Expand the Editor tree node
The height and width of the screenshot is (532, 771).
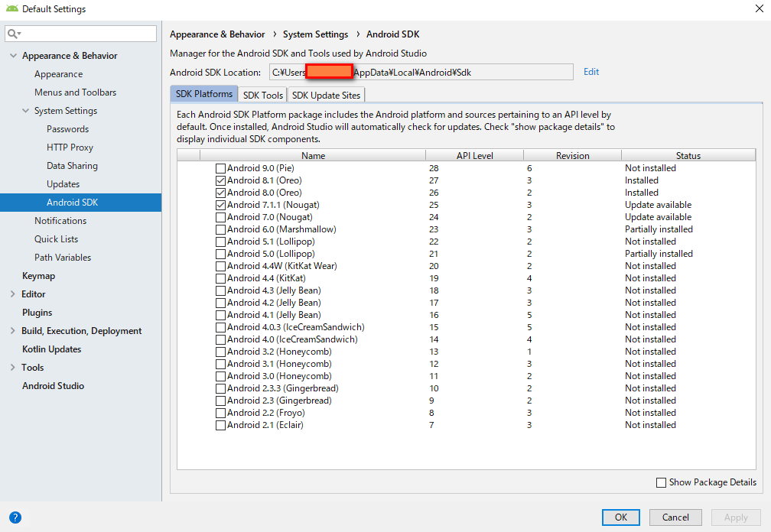(x=13, y=294)
